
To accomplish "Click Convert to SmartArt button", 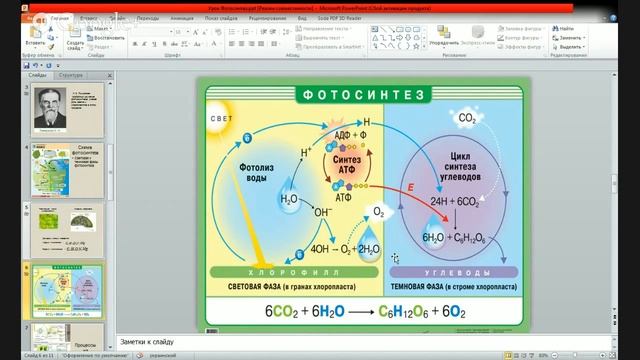I will coord(329,47).
